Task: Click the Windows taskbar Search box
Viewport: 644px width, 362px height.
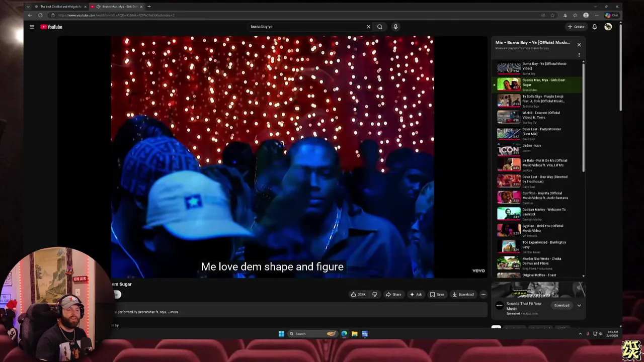Action: (312, 333)
